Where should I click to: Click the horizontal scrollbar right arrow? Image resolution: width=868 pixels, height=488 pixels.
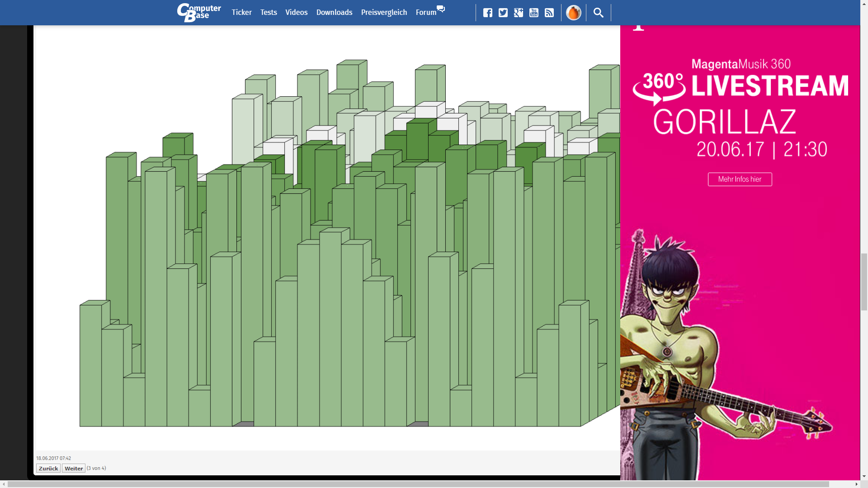[856, 484]
